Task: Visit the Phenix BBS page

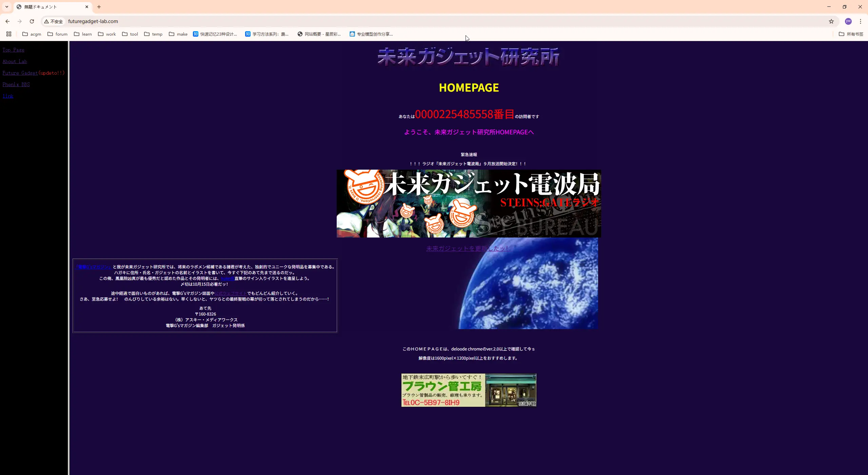Action: tap(16, 84)
